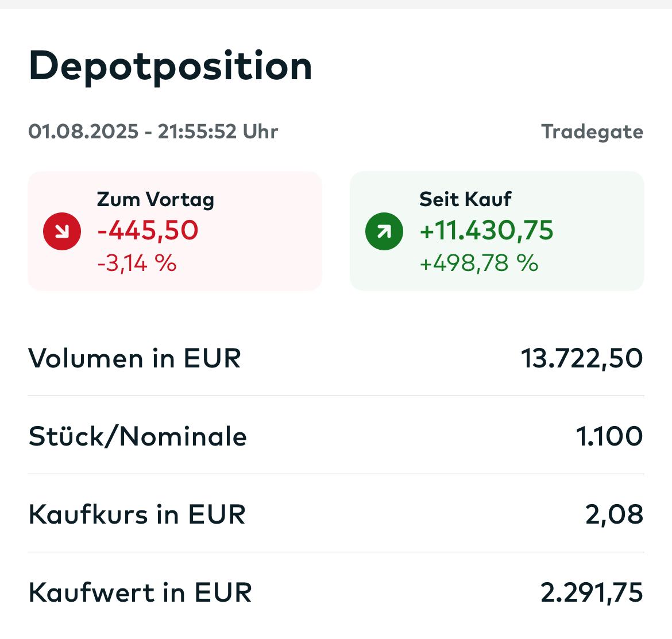Image resolution: width=672 pixels, height=639 pixels.
Task: Click the red down-arrow icon
Action: pos(62,231)
